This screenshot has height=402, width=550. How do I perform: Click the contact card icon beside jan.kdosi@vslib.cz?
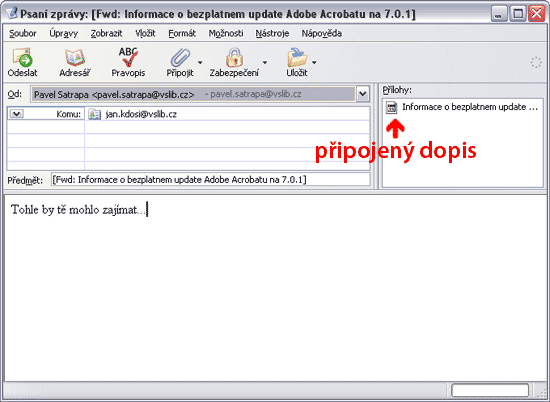tap(94, 114)
